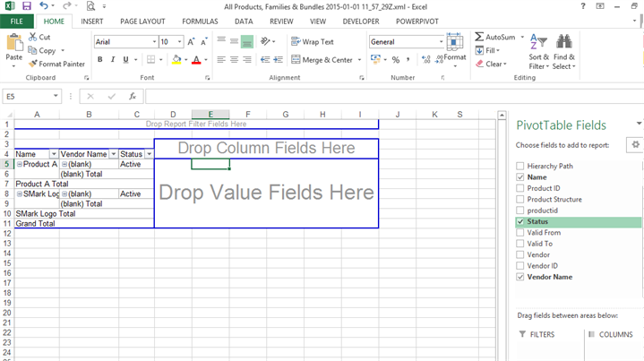
Task: Insert a function using fx icon
Action: pyautogui.click(x=133, y=97)
